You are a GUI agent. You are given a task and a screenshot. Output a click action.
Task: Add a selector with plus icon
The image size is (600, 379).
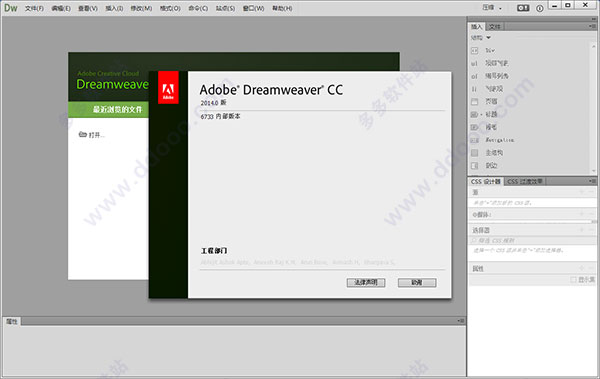click(582, 230)
